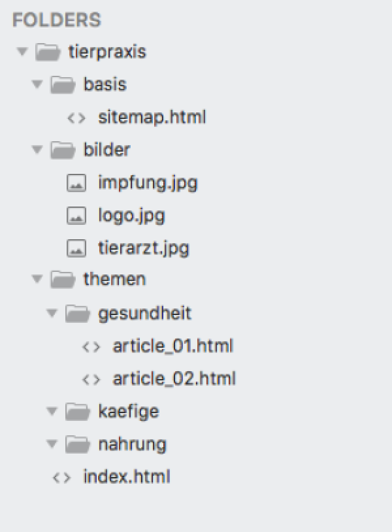Collapse the themen folder disclosure triangle
Viewport: 392px width, 532px height.
[x=38, y=280]
